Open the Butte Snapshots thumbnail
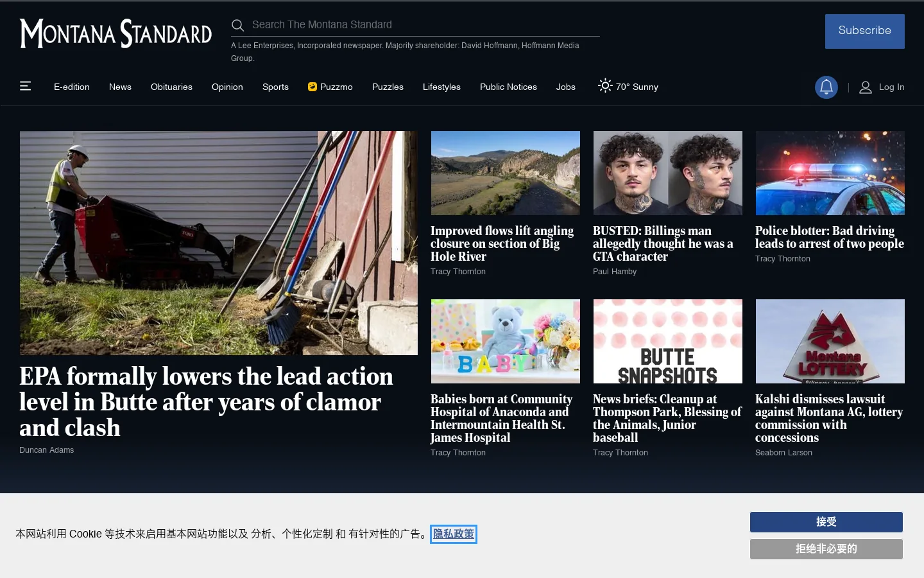The height and width of the screenshot is (578, 924). 668,341
